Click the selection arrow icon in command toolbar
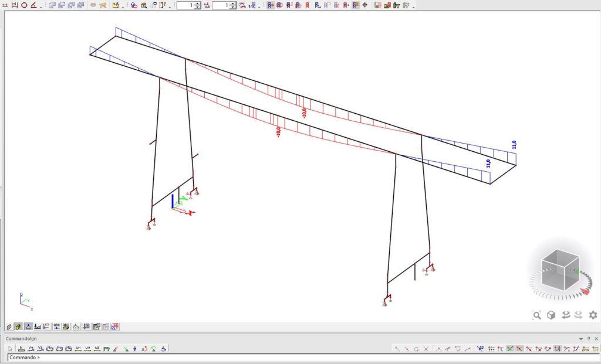The height and width of the screenshot is (364, 601). [x=11, y=349]
